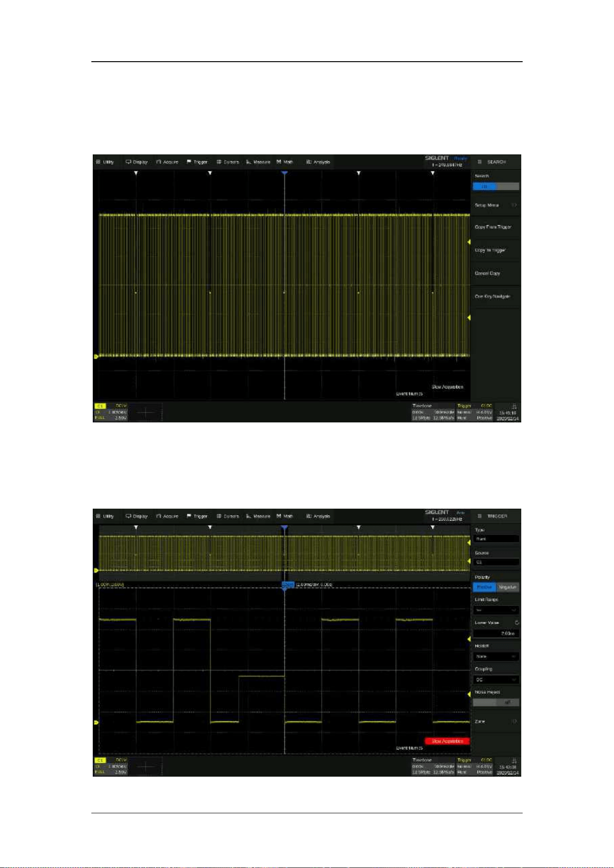614x868 pixels.
Task: Open Display menu in upper oscilloscope screenshot
Action: [136, 162]
